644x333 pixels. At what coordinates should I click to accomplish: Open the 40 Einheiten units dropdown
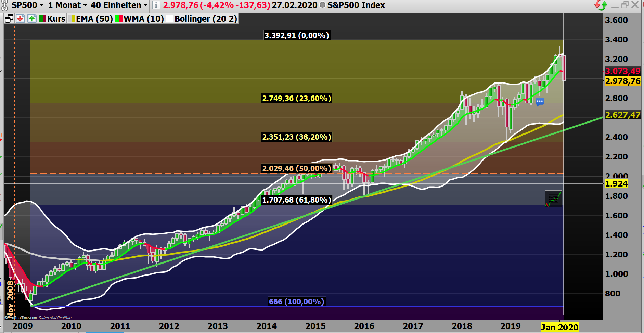pos(119,5)
